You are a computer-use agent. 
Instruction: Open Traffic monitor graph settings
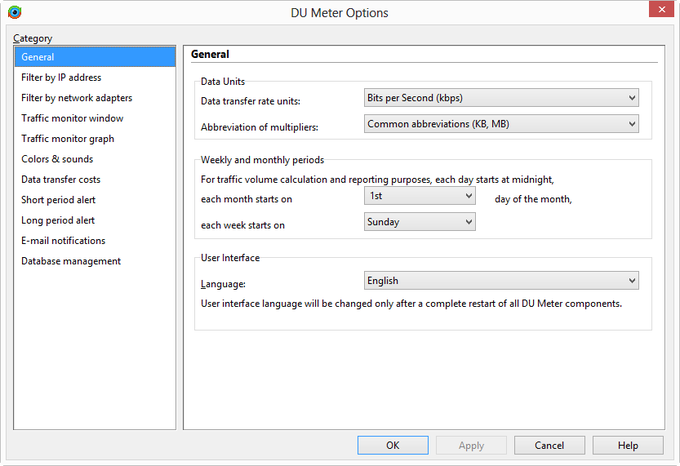pos(67,139)
